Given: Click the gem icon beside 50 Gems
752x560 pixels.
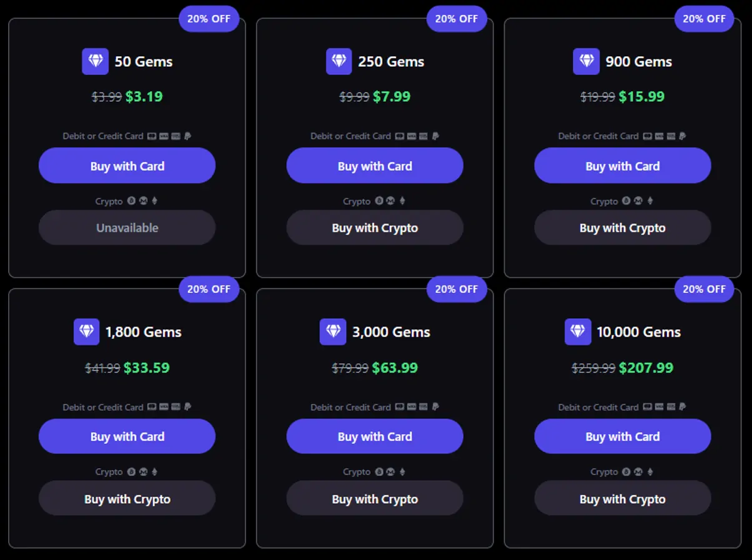Looking at the screenshot, I should pyautogui.click(x=95, y=61).
